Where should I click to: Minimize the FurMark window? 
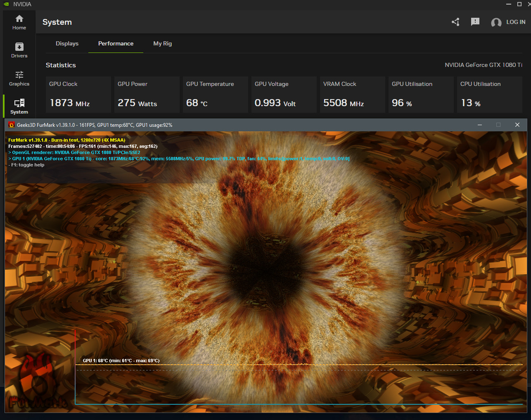(x=480, y=125)
